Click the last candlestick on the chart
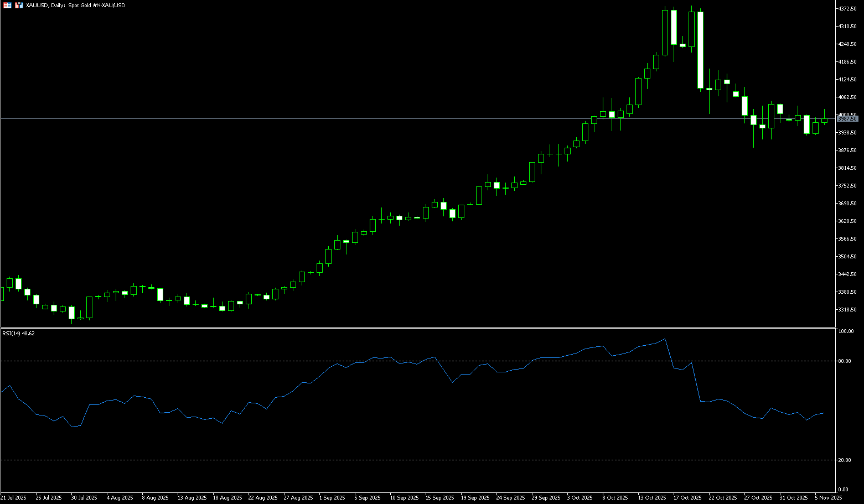Image resolution: width=864 pixels, height=504 pixels. [x=824, y=120]
